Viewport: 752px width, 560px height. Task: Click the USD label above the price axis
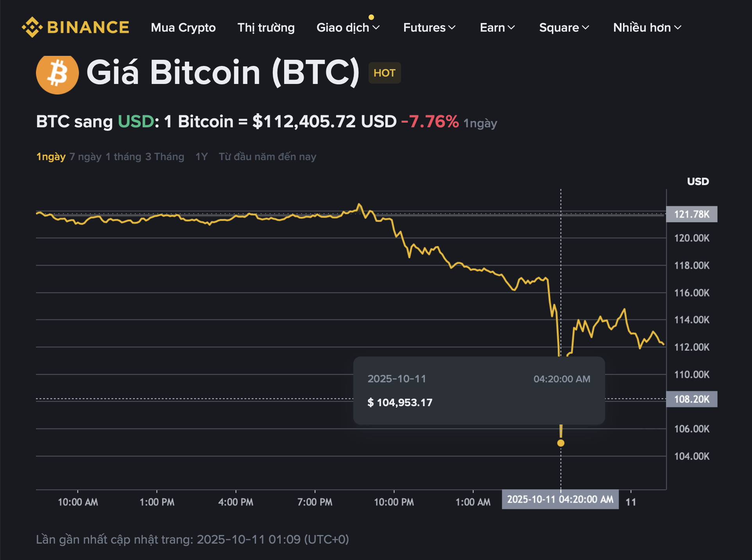(698, 181)
